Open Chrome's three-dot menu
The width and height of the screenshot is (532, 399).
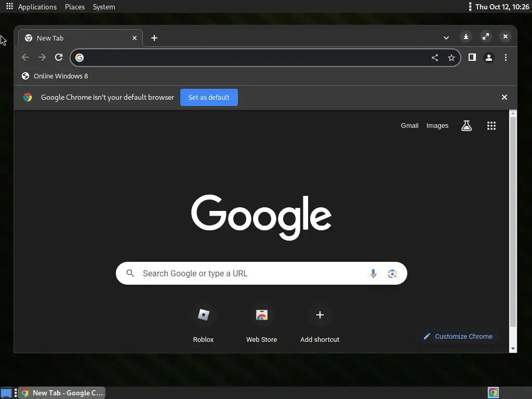coord(506,57)
